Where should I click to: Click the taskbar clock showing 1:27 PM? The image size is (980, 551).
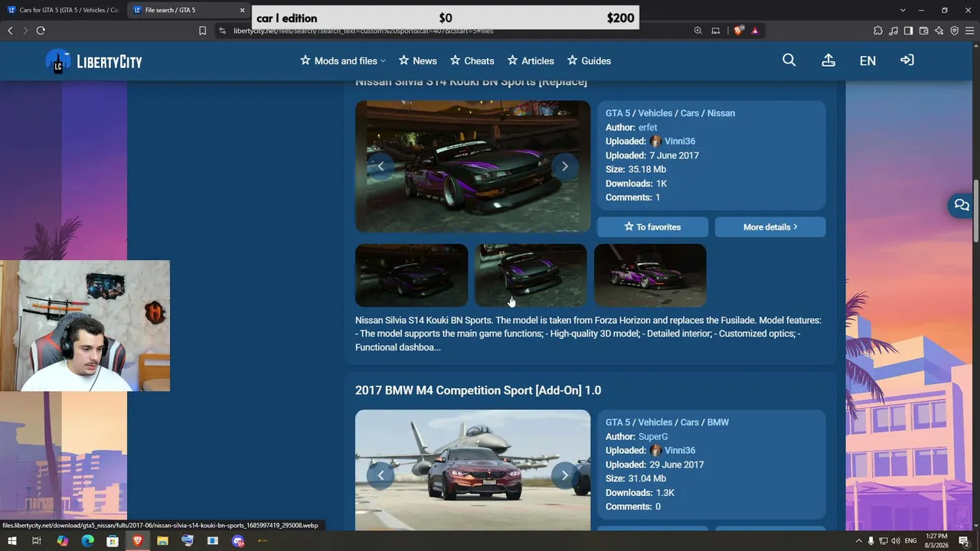point(936,541)
